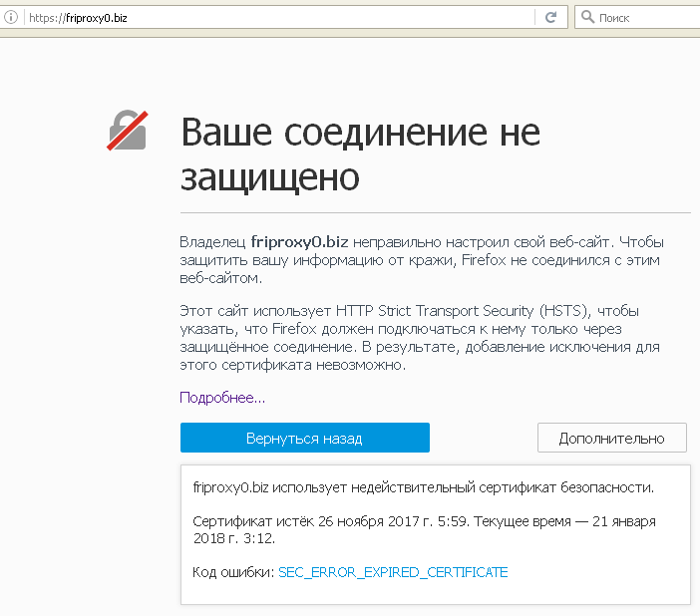The image size is (700, 616).
Task: Open the SEC_ERROR_EXPIRED_CERTIFICATE error code link
Action: [393, 572]
